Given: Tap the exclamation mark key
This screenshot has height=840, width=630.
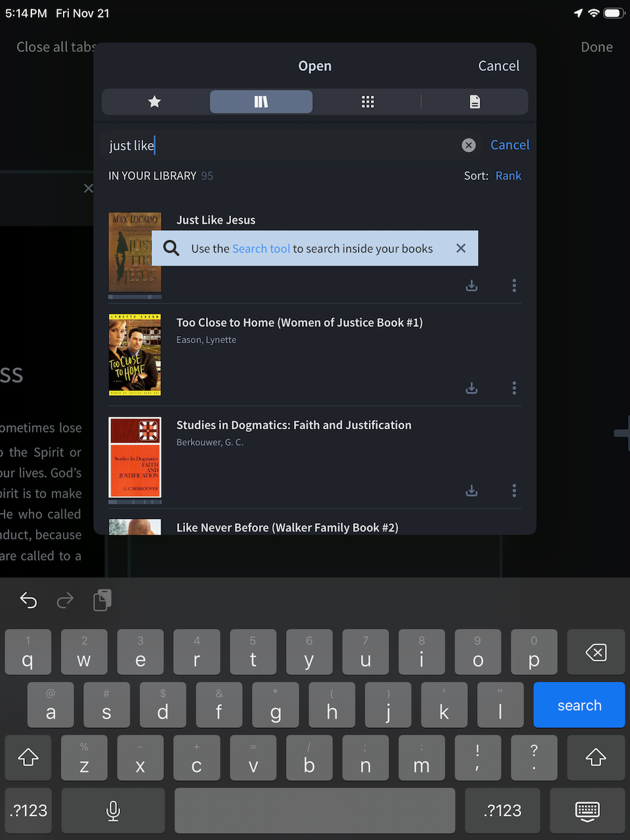Looking at the screenshot, I should click(x=478, y=757).
